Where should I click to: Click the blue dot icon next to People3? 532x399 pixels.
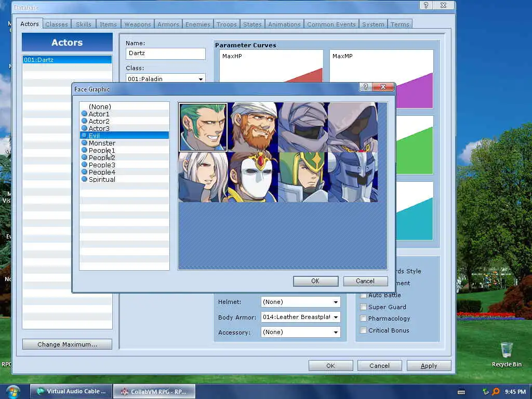(x=85, y=165)
